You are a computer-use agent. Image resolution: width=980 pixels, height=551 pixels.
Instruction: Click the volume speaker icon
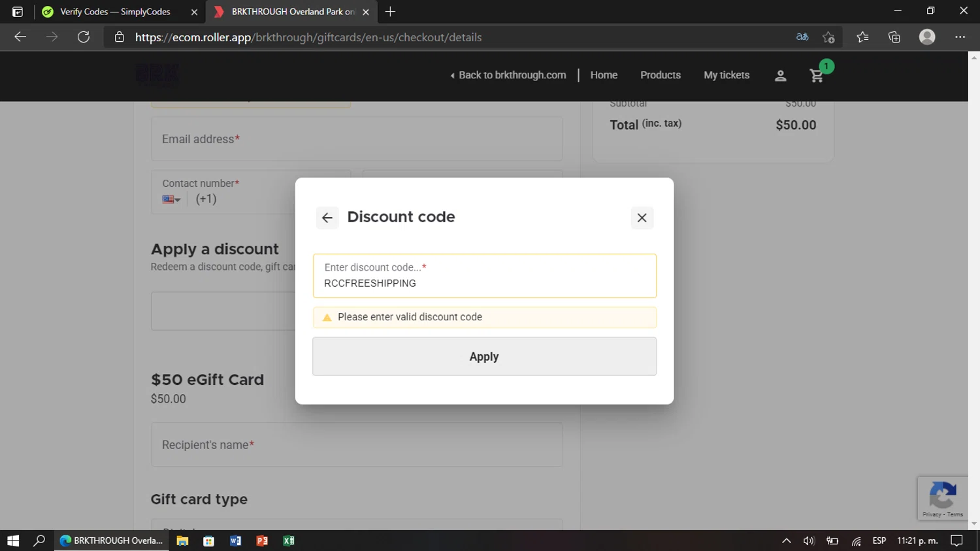point(809,541)
